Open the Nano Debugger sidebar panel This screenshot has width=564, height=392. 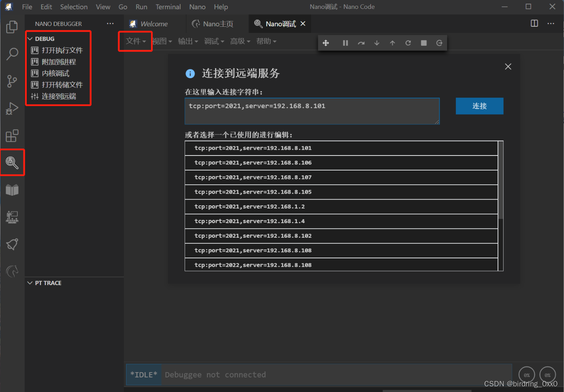(12, 162)
